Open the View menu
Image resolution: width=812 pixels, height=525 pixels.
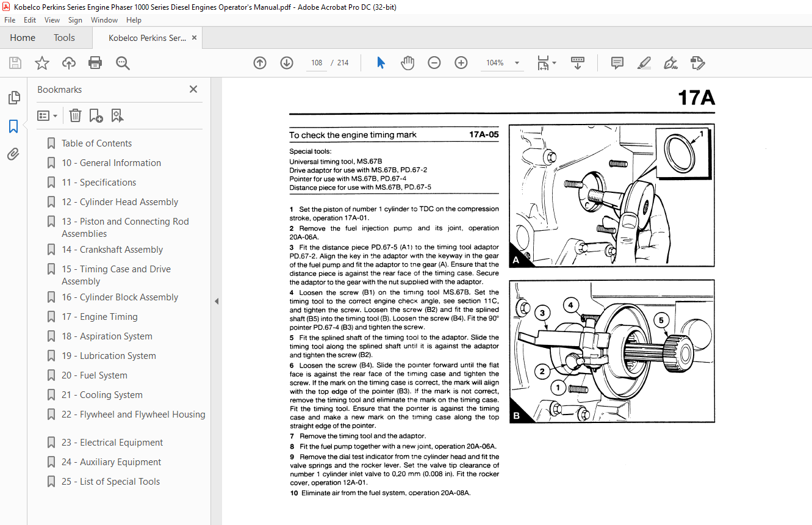point(52,20)
